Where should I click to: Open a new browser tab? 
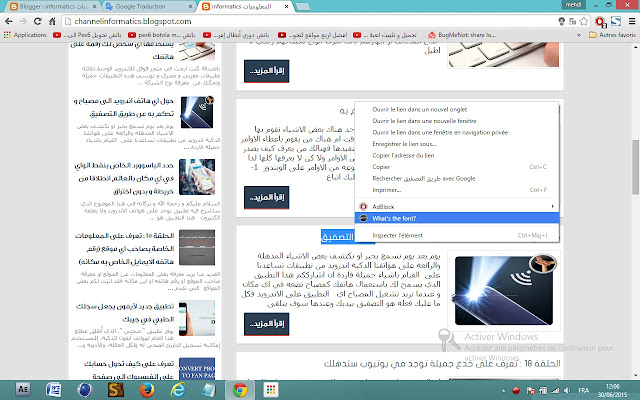[x=302, y=7]
